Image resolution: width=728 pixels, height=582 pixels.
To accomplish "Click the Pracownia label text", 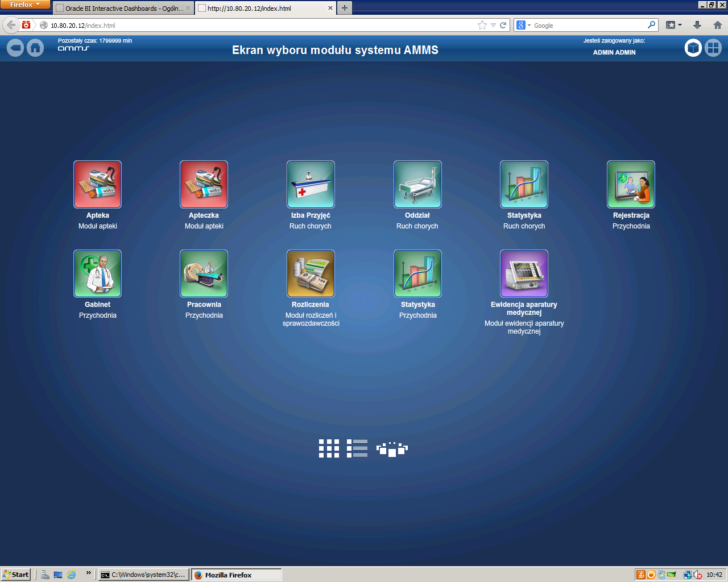I will pyautogui.click(x=204, y=305).
